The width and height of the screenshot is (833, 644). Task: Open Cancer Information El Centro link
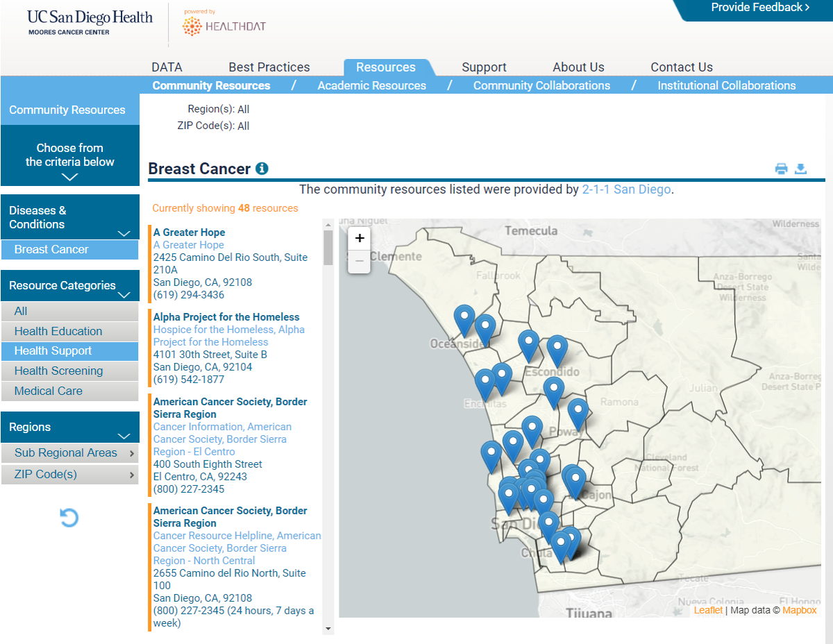click(x=222, y=439)
